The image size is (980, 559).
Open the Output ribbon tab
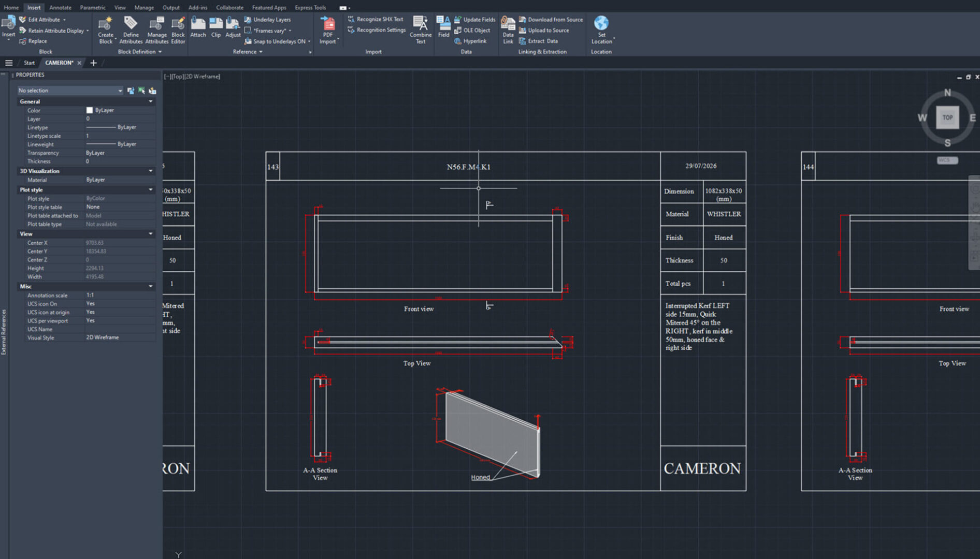171,8
